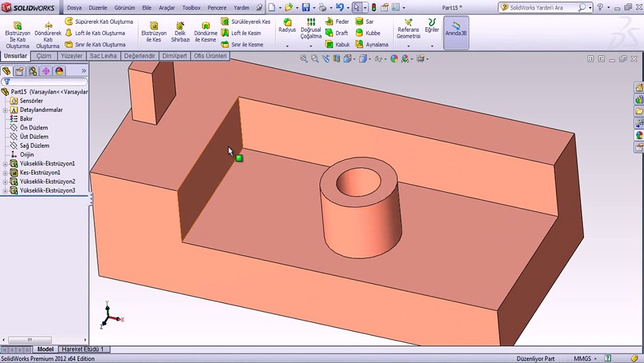Screen dimensions: 644x363
Task: Click Sınır ile Kesme command
Action: [x=242, y=44]
